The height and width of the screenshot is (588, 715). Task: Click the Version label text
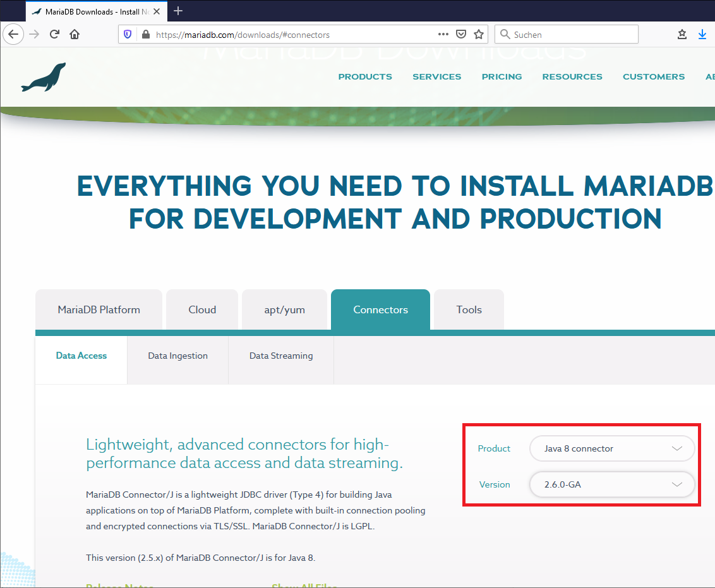(x=495, y=484)
